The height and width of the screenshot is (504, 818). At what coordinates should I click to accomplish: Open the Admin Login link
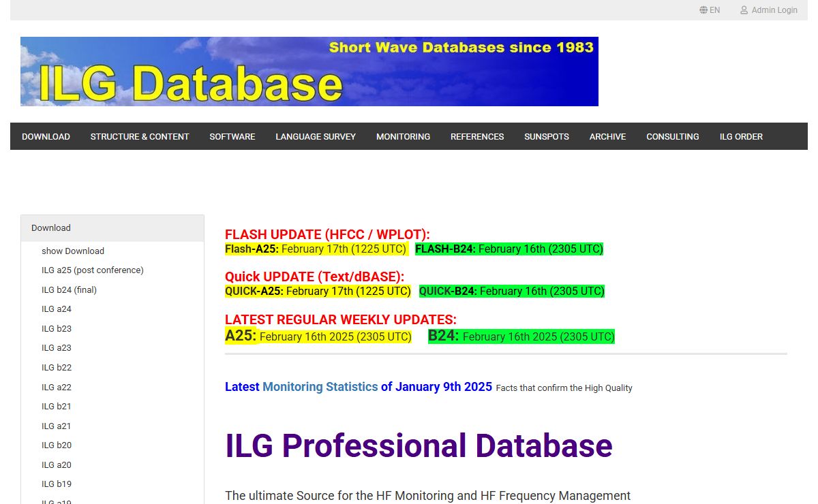coord(769,10)
